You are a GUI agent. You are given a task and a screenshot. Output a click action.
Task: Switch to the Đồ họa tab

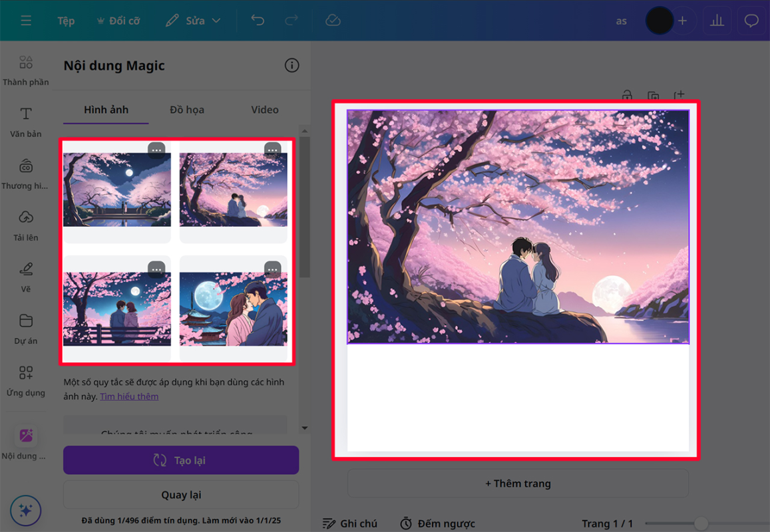click(187, 110)
